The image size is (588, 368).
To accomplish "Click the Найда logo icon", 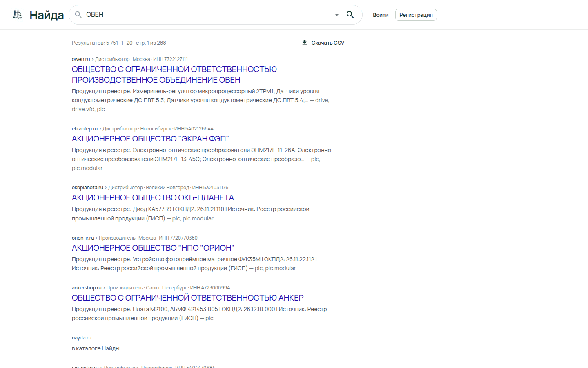I will [x=18, y=15].
